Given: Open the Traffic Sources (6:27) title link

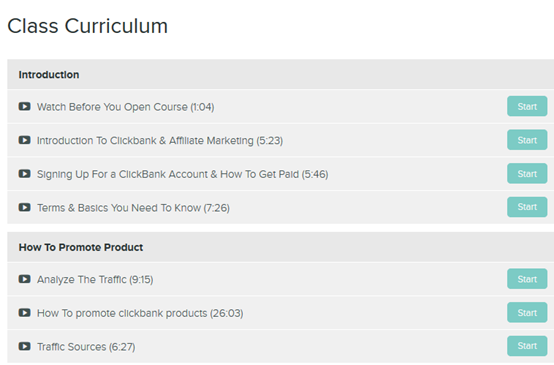Looking at the screenshot, I should tap(86, 347).
